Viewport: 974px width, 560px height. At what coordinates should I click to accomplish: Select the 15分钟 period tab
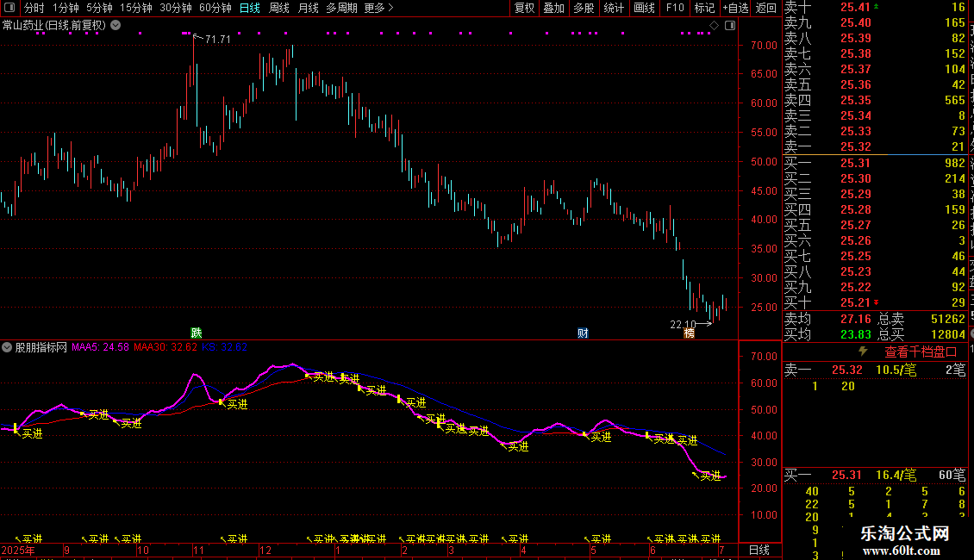(x=135, y=8)
